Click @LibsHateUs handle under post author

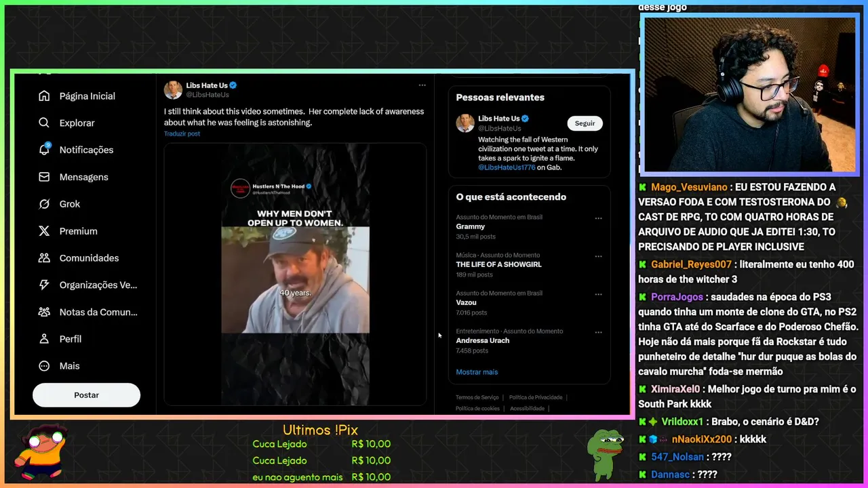(208, 95)
